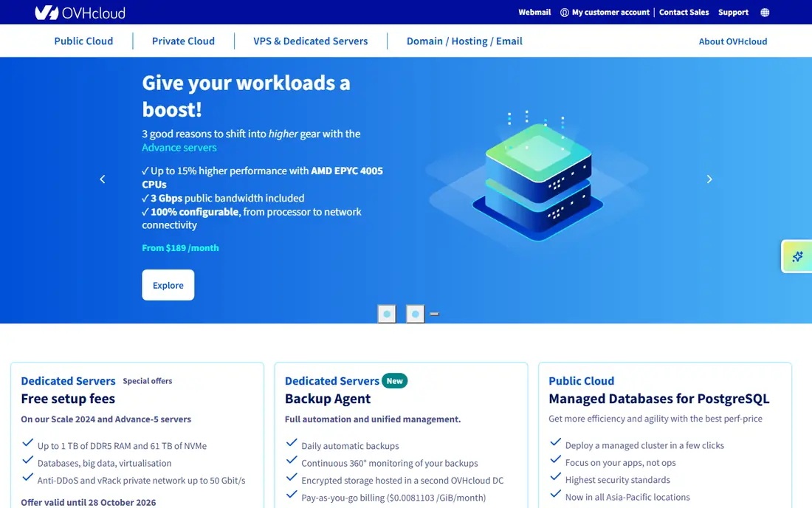This screenshot has height=508, width=812.
Task: Click On our Scale 2024 and Advance-5 servers
Action: (106, 419)
